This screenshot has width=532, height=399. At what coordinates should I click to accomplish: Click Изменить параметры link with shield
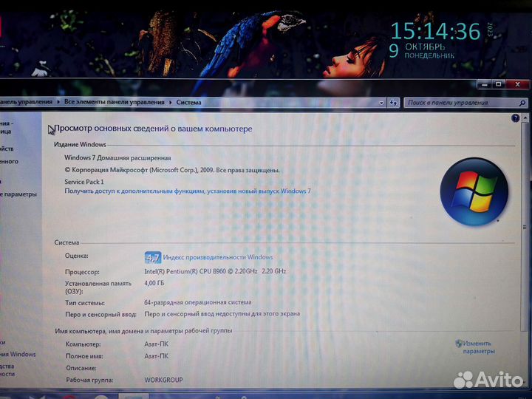point(478,347)
